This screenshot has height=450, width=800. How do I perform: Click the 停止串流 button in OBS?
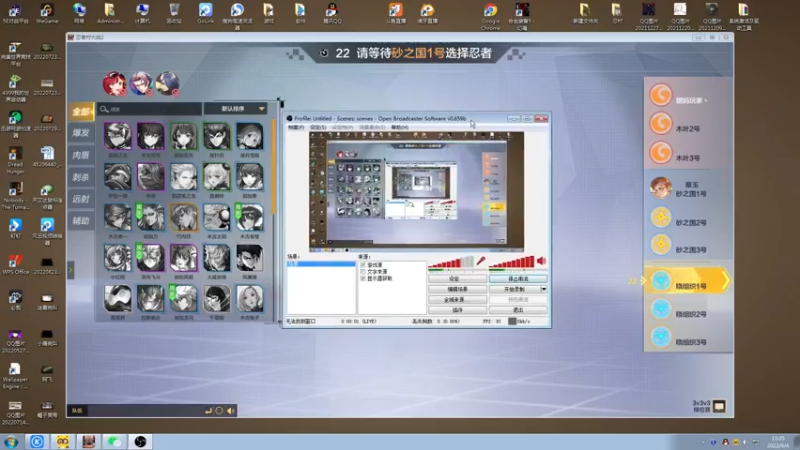click(518, 279)
